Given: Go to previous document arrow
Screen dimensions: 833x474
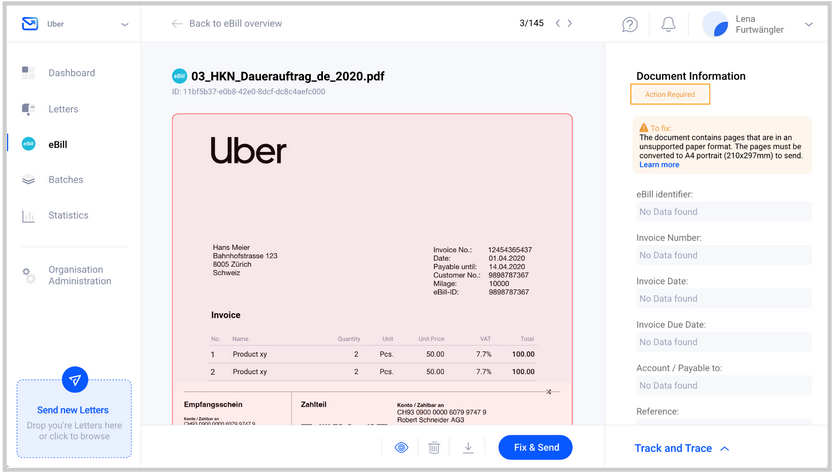Looking at the screenshot, I should [557, 23].
